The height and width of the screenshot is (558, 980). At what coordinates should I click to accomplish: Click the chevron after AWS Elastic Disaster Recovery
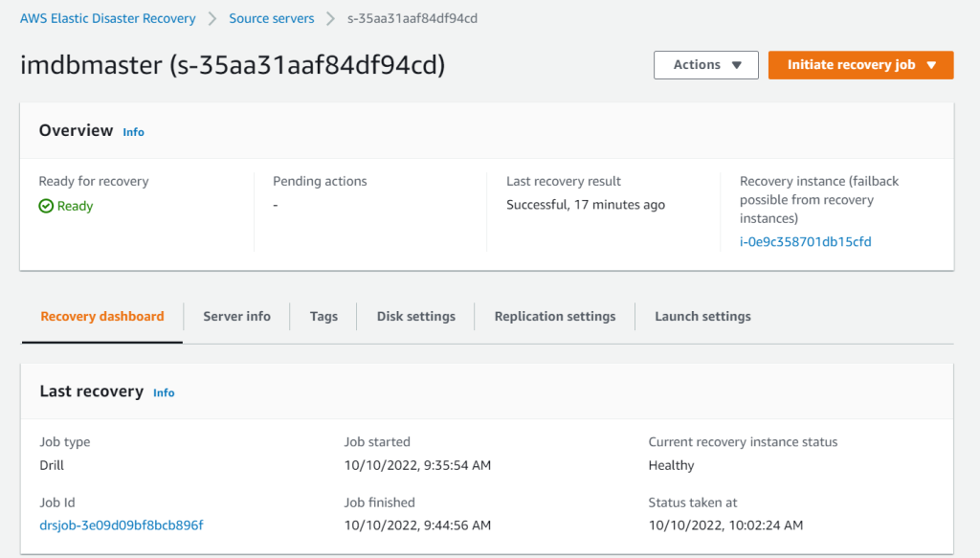point(212,17)
